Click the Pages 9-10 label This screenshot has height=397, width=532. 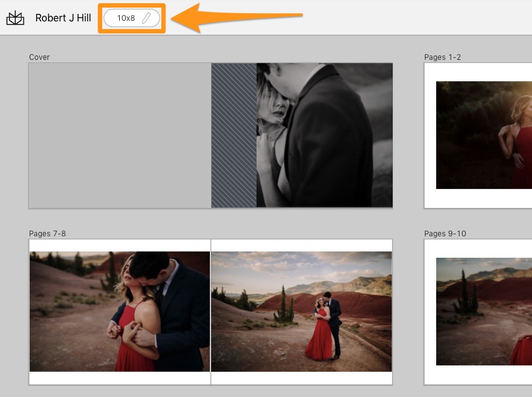point(445,233)
